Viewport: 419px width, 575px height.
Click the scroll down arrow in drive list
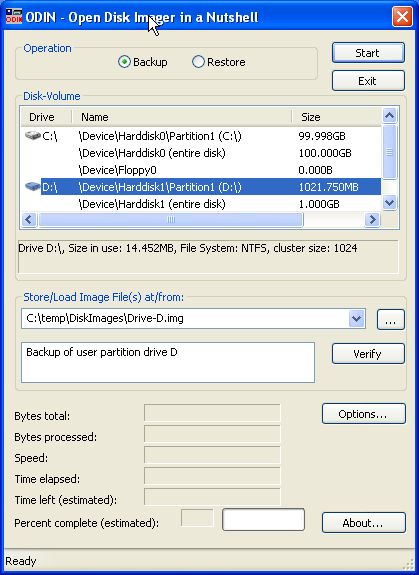389,202
